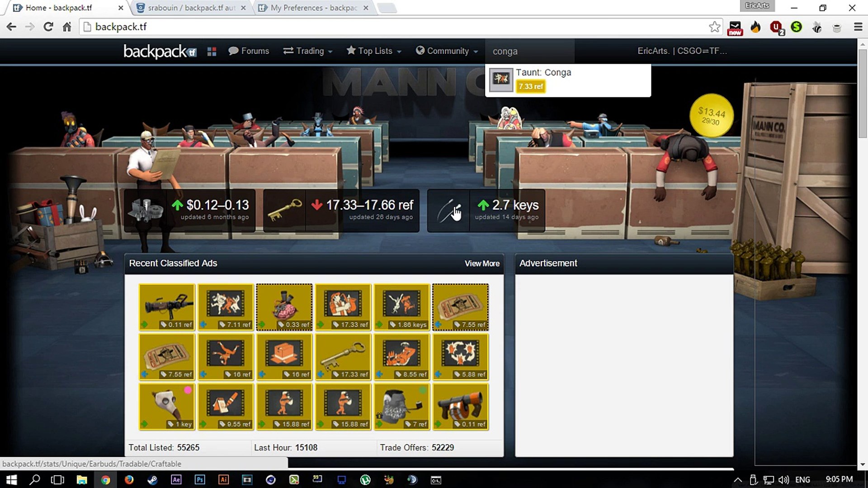Click the backpack.tf logo
Viewport: 868px width, 488px height.
[x=160, y=52]
